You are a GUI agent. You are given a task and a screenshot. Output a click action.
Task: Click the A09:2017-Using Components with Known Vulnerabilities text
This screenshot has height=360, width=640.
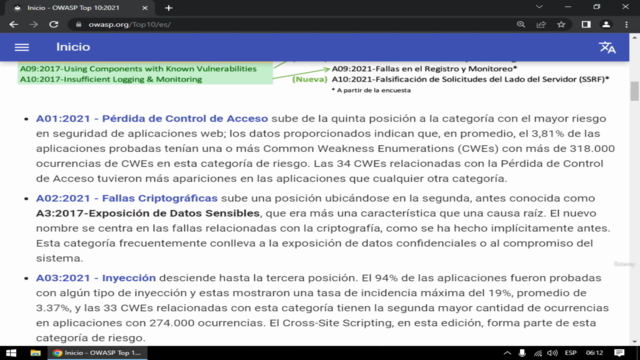(x=138, y=69)
